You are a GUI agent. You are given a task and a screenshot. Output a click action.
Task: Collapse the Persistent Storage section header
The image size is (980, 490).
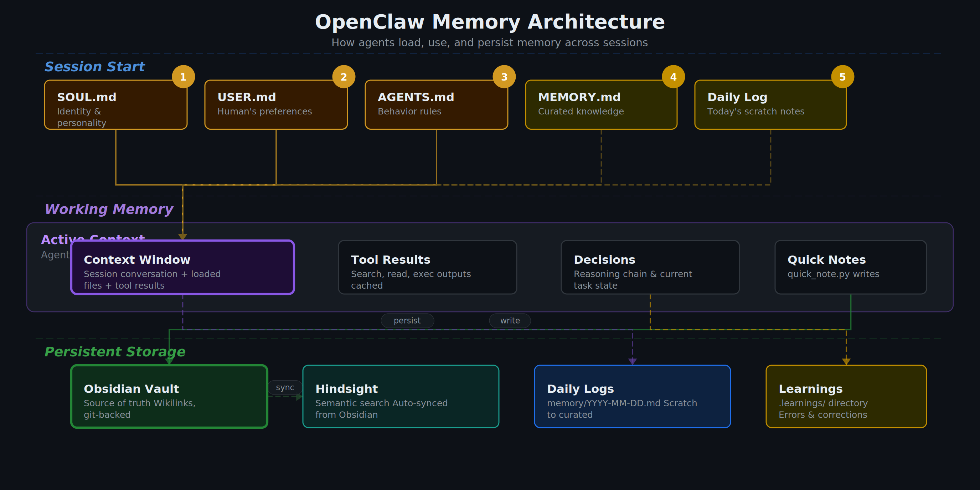114,352
